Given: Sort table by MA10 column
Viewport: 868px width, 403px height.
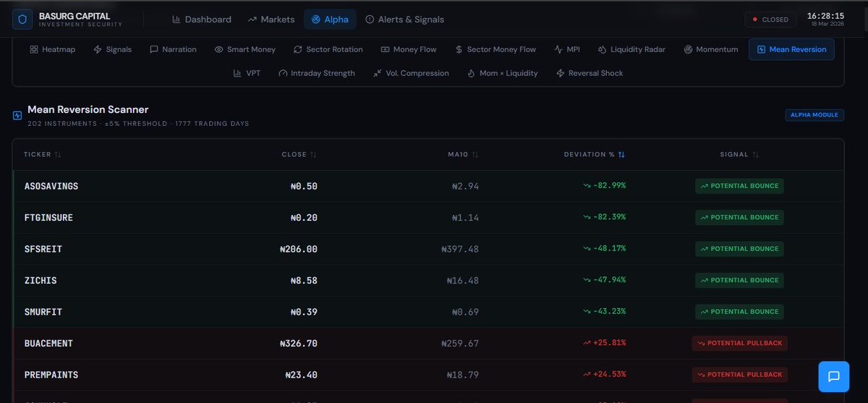Looking at the screenshot, I should point(464,154).
